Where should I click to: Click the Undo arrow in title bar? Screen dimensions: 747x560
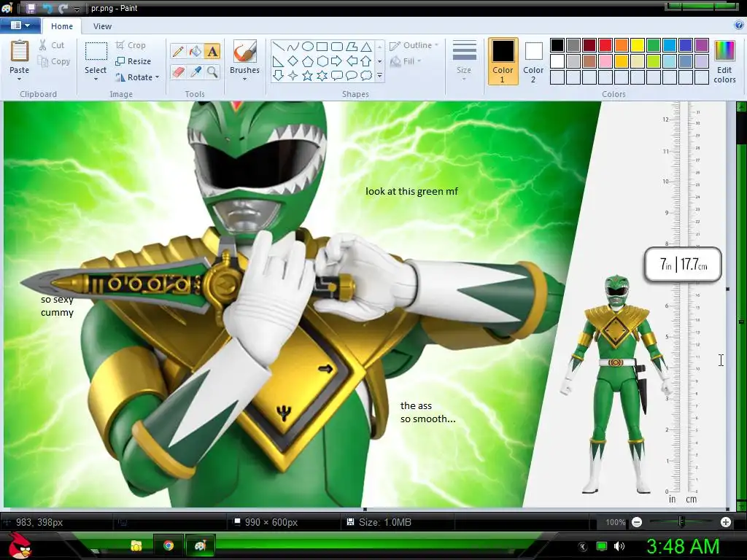pos(47,8)
